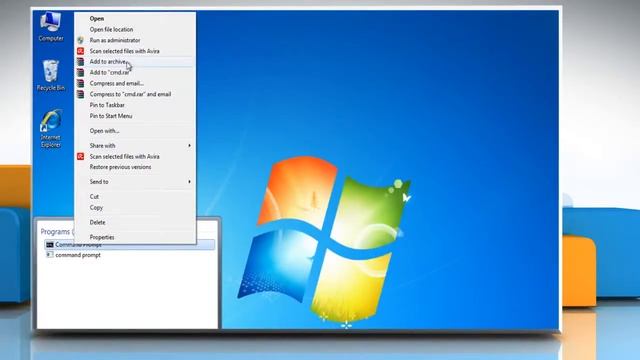Click the WinRAR icon beside Add to archive
The height and width of the screenshot is (360, 640).
click(x=80, y=62)
